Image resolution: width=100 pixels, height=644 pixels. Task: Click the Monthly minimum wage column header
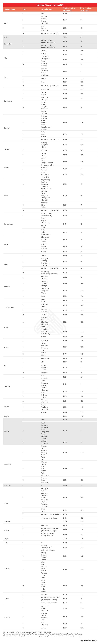click(70, 9)
